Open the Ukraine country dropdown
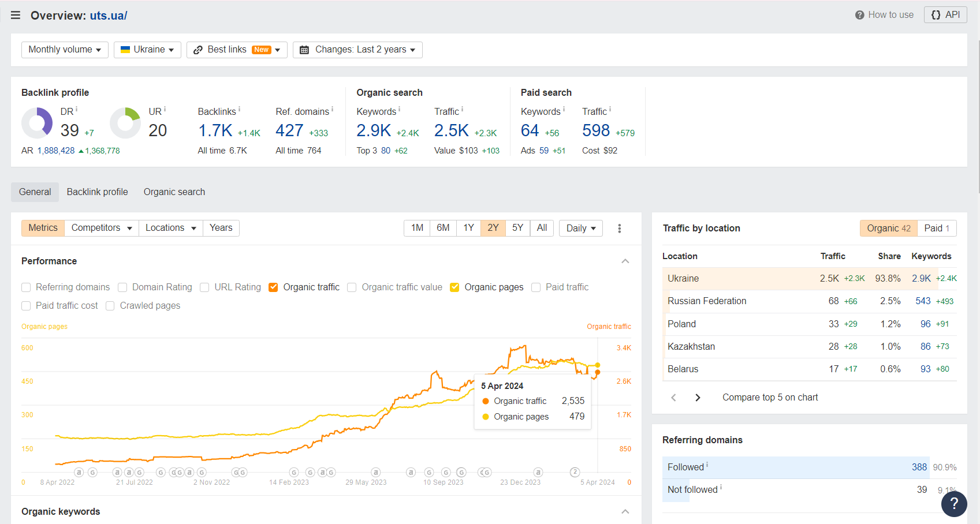 point(147,50)
